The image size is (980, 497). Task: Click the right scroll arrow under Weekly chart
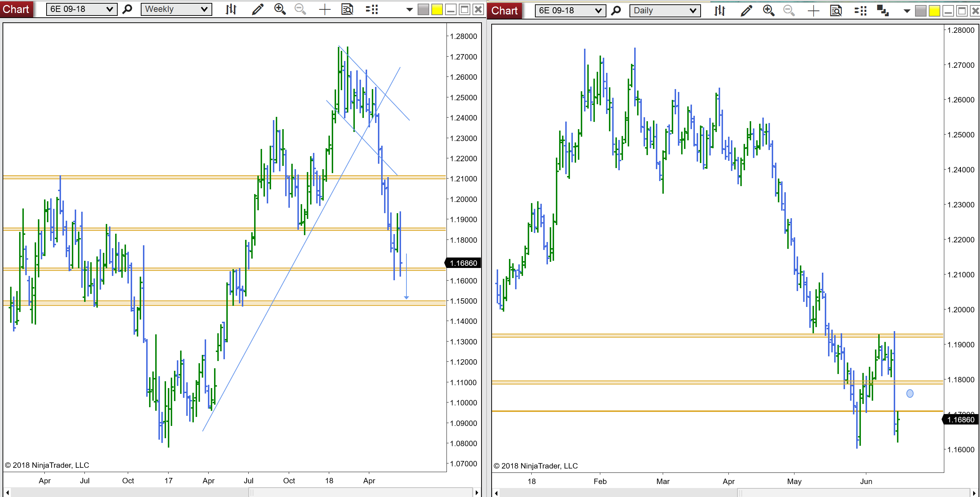pyautogui.click(x=477, y=492)
